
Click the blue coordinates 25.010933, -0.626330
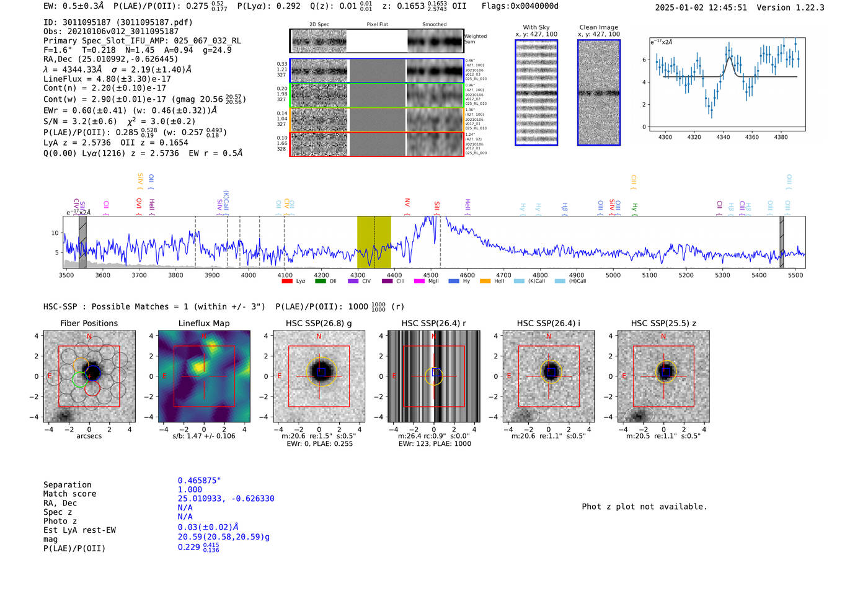point(226,499)
